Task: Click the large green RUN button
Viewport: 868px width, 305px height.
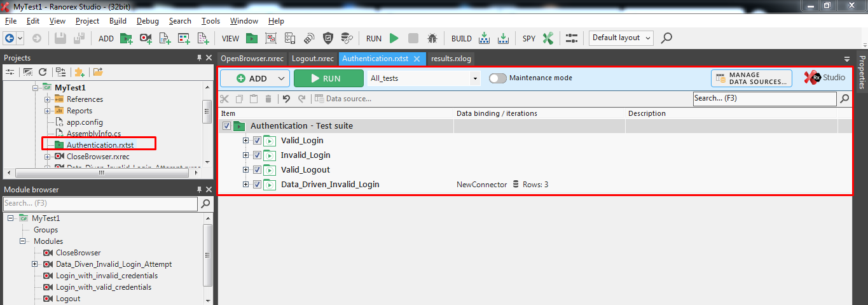Action: click(x=329, y=78)
